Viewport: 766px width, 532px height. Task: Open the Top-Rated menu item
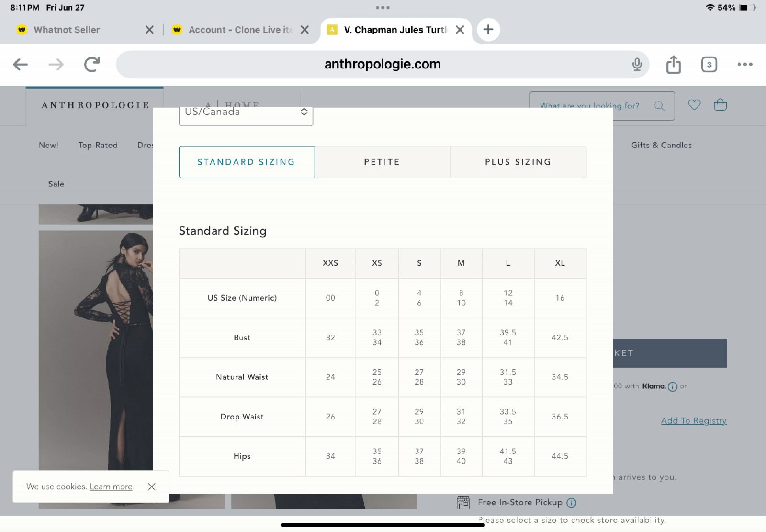(x=98, y=145)
